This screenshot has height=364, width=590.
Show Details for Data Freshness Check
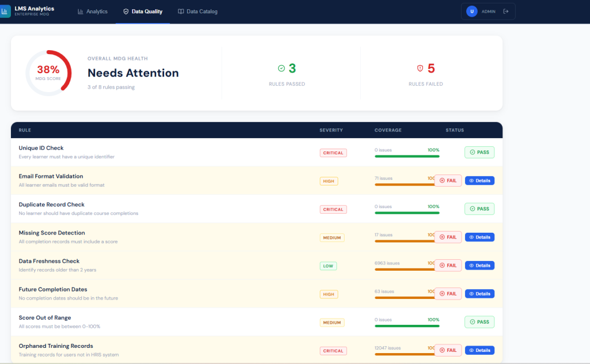tap(479, 266)
